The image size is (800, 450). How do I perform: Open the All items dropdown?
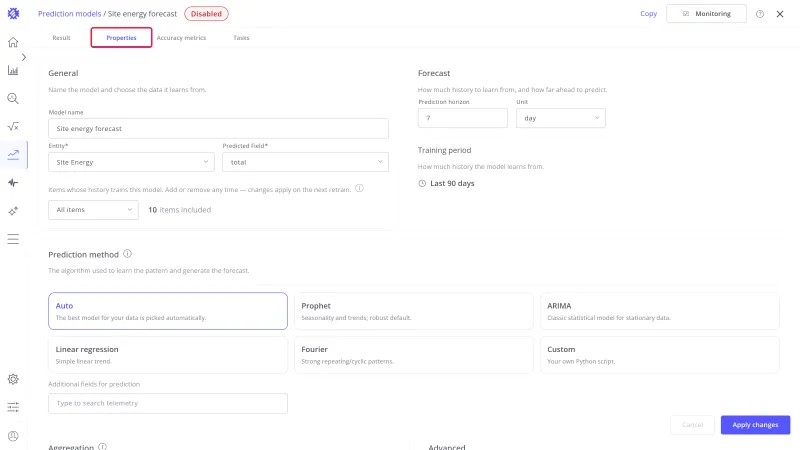pyautogui.click(x=93, y=210)
